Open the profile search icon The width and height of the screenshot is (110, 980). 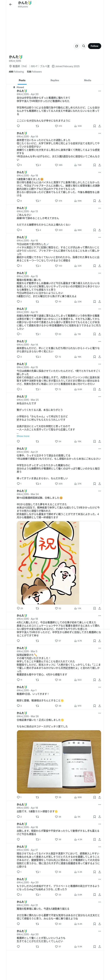[84, 46]
